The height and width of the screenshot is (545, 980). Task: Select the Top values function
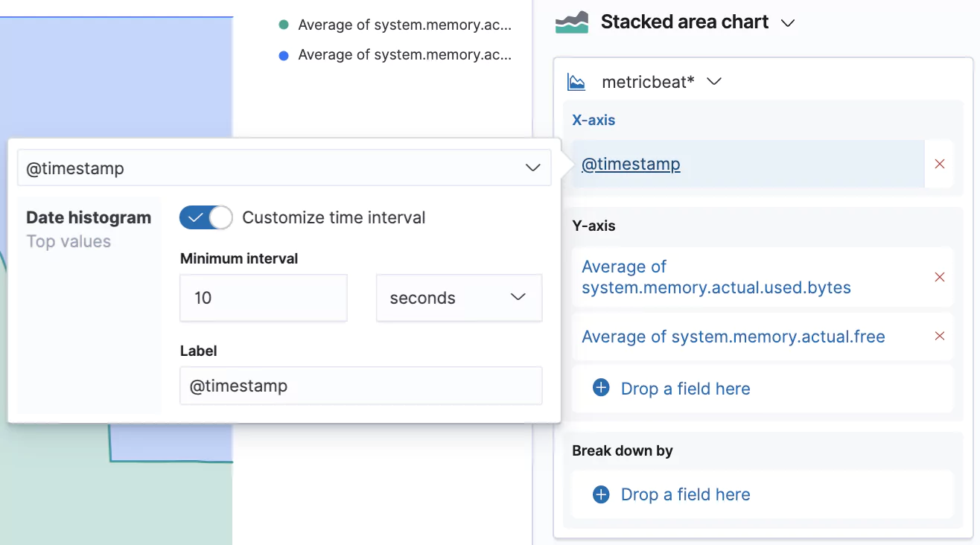(x=69, y=241)
